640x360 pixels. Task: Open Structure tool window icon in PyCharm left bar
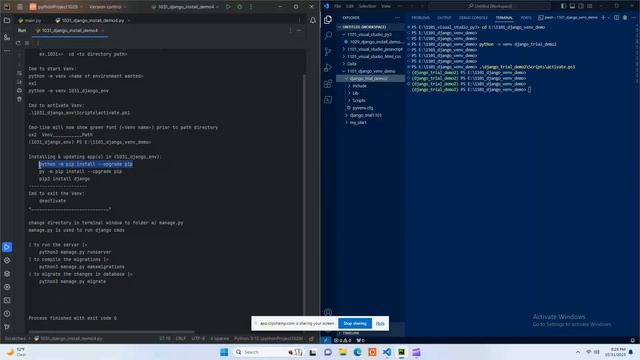7,37
